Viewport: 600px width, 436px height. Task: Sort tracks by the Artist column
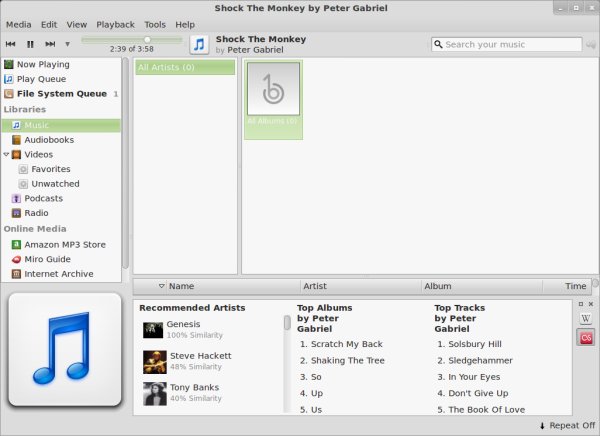[361, 286]
